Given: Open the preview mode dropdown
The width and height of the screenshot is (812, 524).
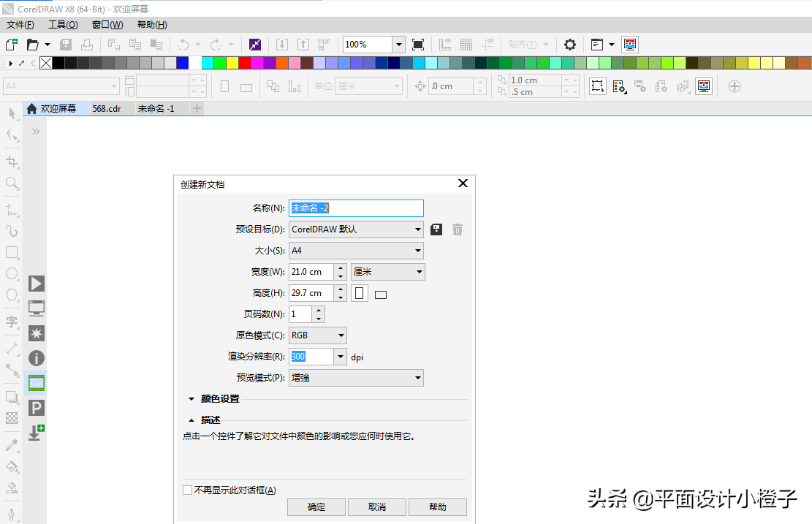Looking at the screenshot, I should tap(356, 378).
